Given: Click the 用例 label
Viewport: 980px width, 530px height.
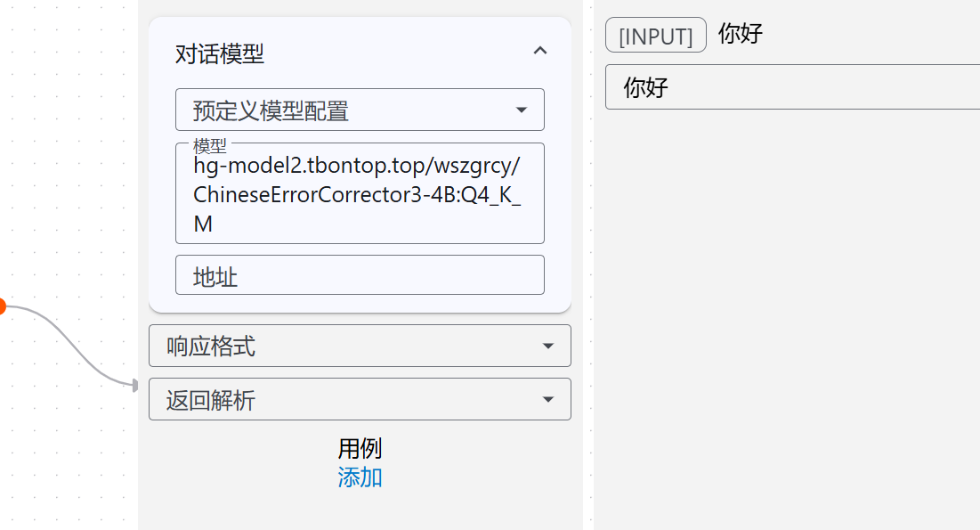Looking at the screenshot, I should pyautogui.click(x=360, y=449).
